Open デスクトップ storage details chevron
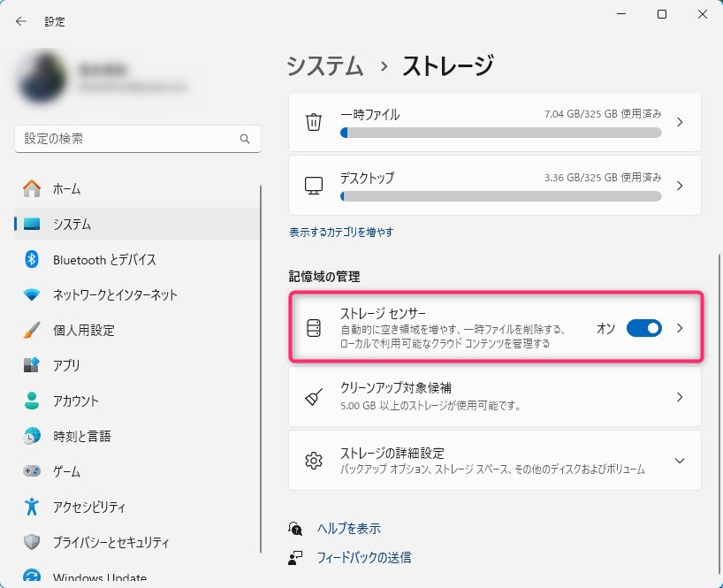Viewport: 723px width, 588px height. [679, 186]
